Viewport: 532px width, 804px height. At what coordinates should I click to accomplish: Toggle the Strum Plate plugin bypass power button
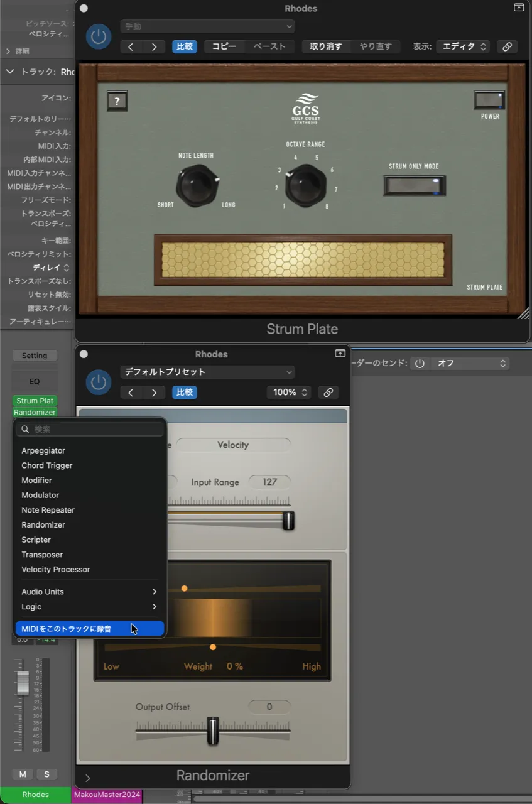98,36
